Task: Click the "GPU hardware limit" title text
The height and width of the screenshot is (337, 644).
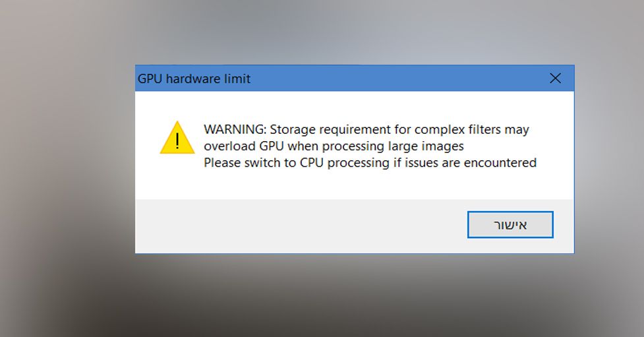Action: tap(194, 78)
